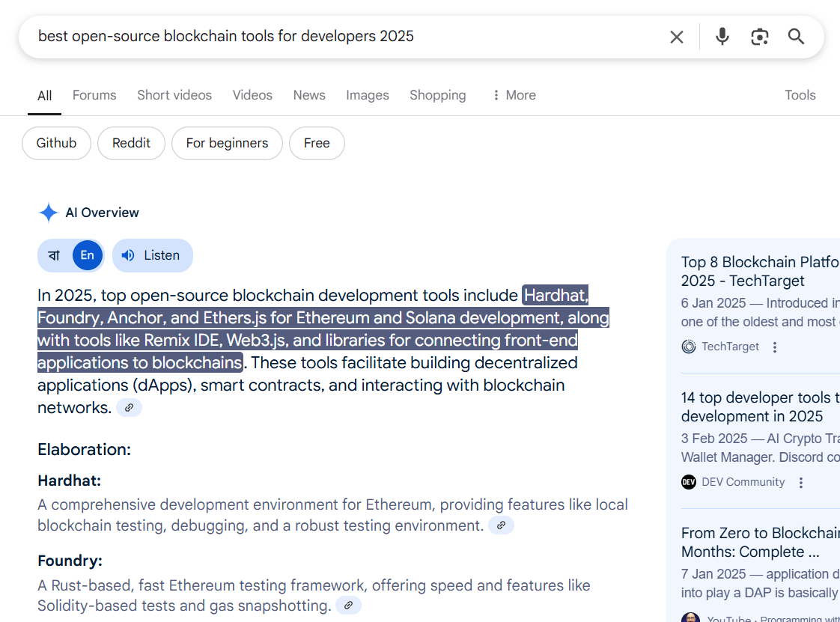The image size is (840, 622).
Task: Click inside the search query input field
Action: coord(343,37)
